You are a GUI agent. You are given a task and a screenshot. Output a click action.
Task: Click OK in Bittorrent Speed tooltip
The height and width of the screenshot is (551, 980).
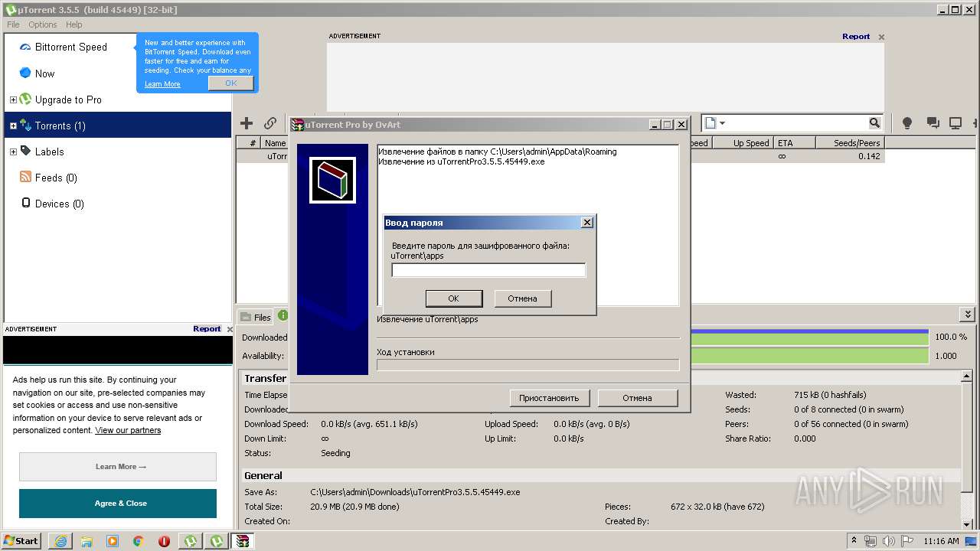(230, 83)
